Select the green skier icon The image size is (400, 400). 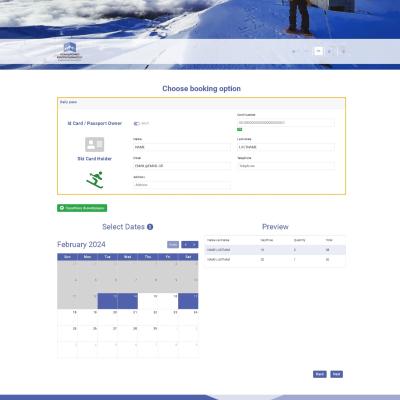[95, 180]
